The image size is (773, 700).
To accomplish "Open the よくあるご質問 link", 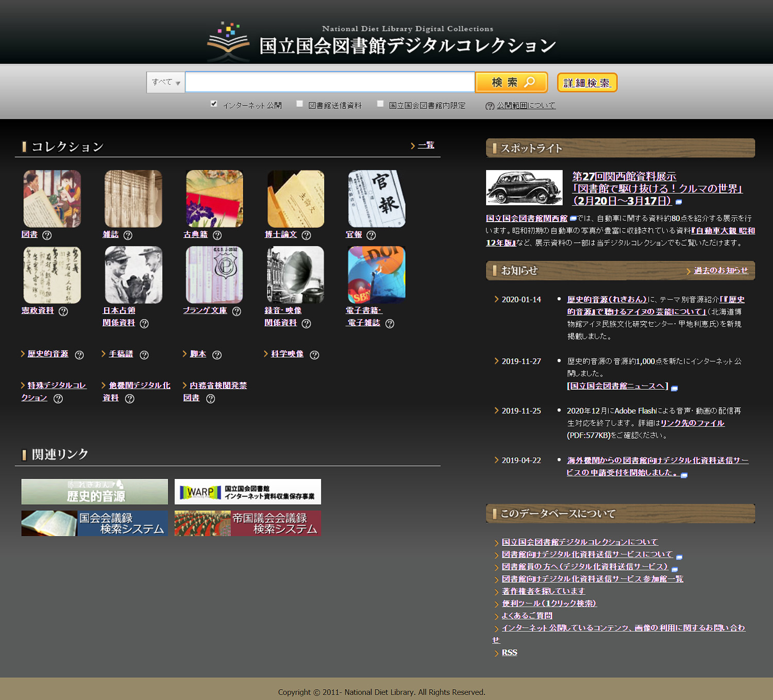I will [x=527, y=616].
